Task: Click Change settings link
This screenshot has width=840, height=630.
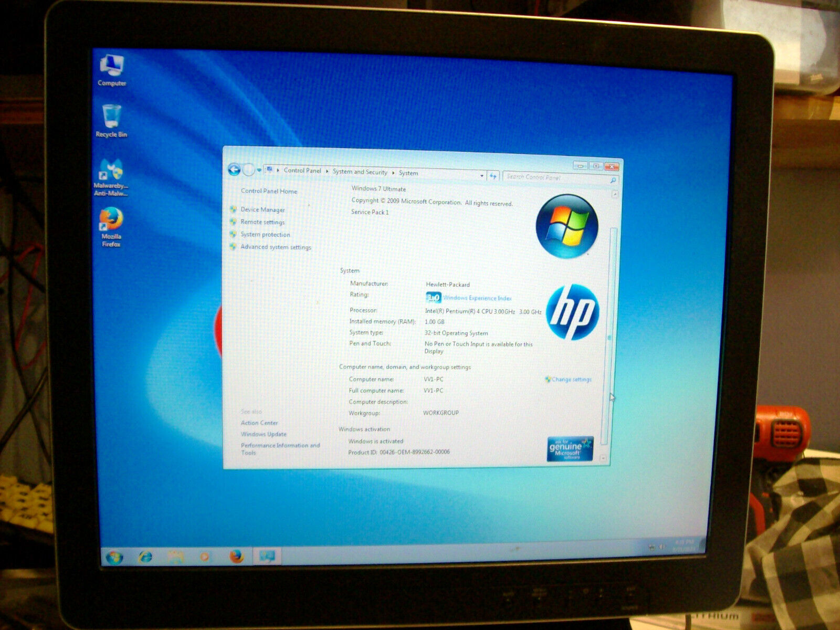Action: pyautogui.click(x=571, y=380)
